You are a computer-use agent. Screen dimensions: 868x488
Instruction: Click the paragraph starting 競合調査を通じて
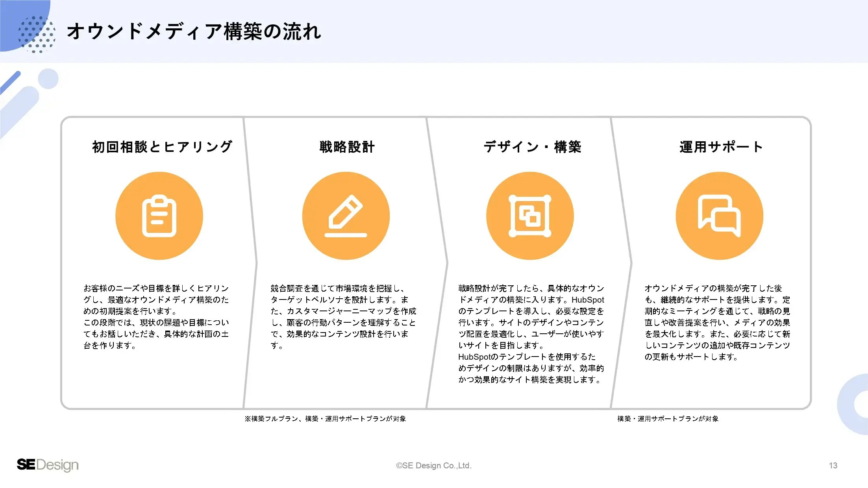(x=343, y=317)
